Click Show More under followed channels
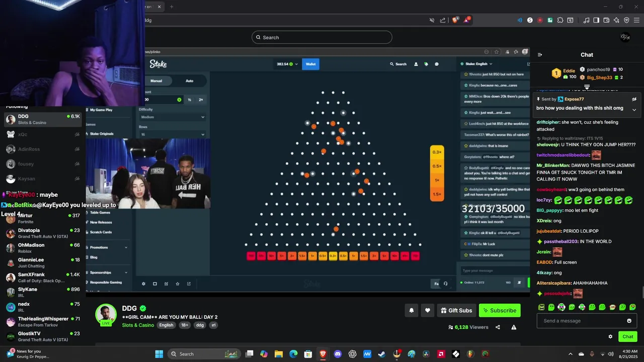 17,193
